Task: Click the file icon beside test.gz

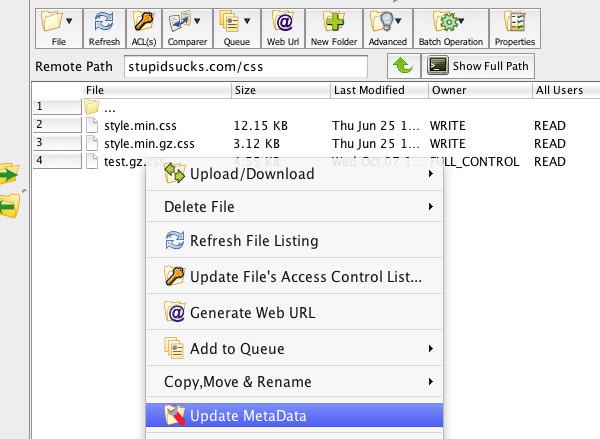Action: [x=92, y=161]
